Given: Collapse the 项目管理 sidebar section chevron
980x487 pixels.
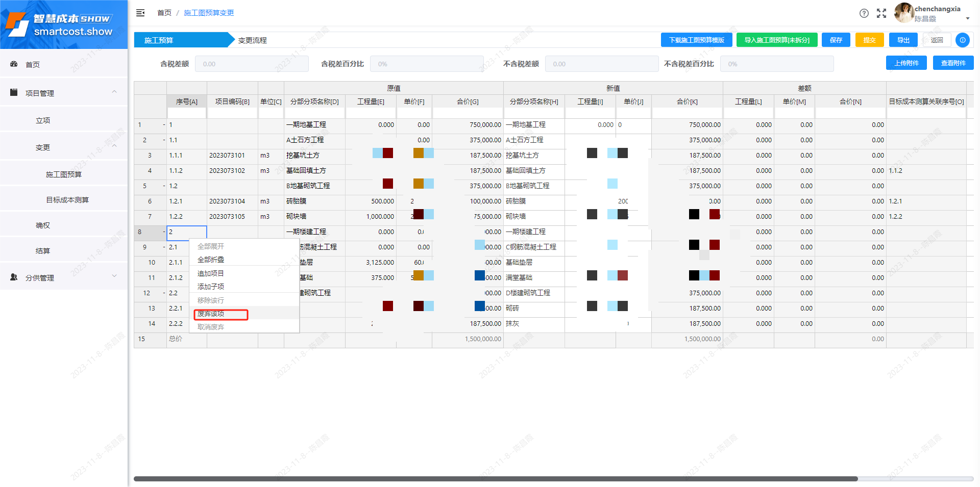Looking at the screenshot, I should tap(114, 92).
